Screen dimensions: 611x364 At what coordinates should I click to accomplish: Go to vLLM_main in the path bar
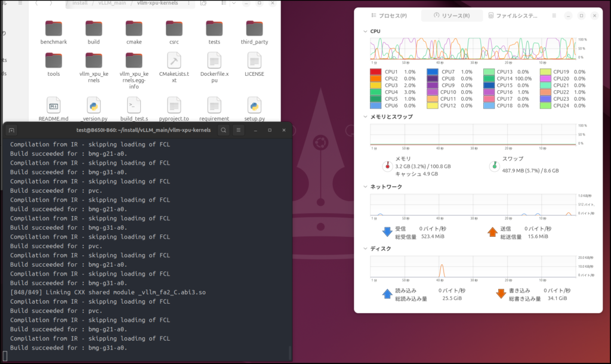113,4
